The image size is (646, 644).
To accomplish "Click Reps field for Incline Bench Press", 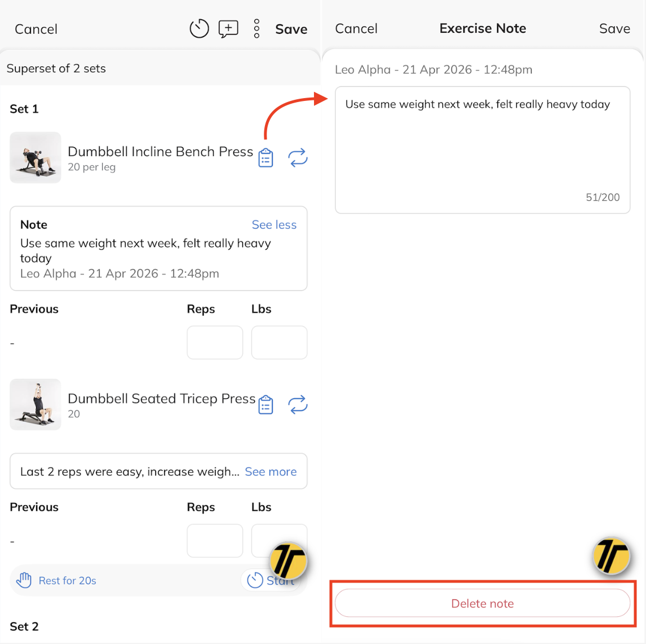I will [215, 342].
